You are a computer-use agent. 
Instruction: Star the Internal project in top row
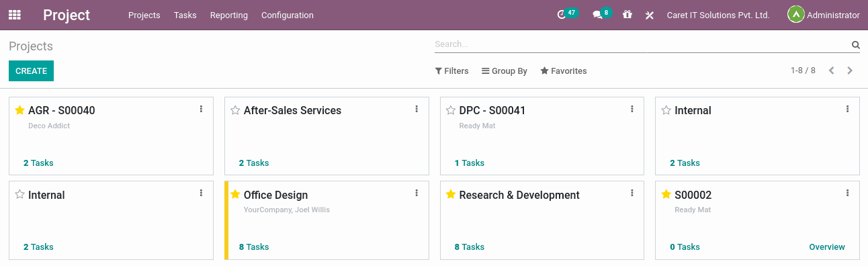[x=666, y=110]
